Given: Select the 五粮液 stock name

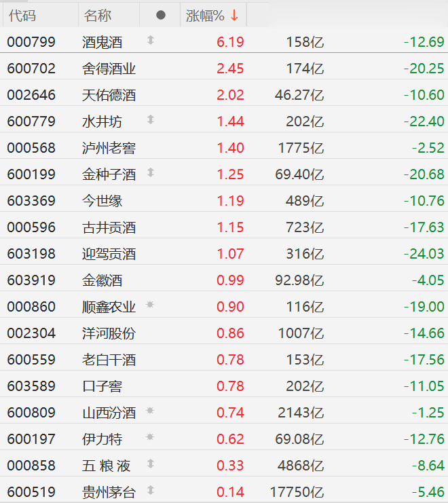Looking at the screenshot, I should 106,466.
